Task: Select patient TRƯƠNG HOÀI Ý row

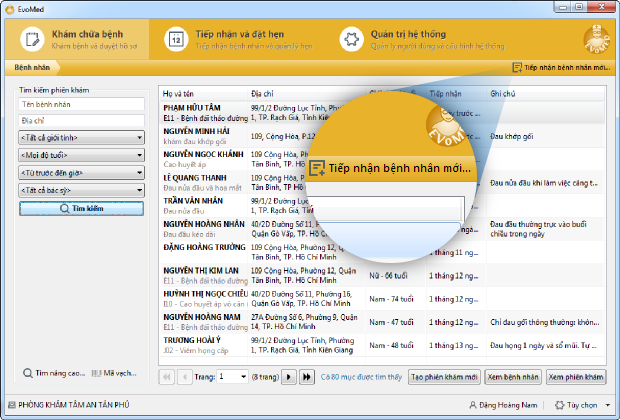Action: (x=382, y=345)
